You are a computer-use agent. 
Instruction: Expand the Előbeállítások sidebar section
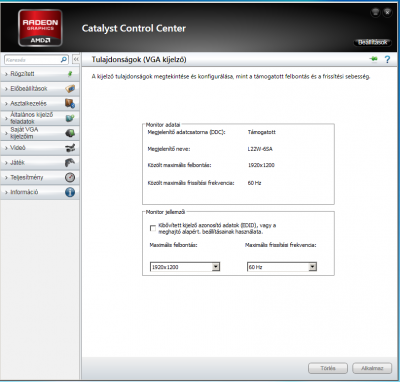[x=40, y=89]
